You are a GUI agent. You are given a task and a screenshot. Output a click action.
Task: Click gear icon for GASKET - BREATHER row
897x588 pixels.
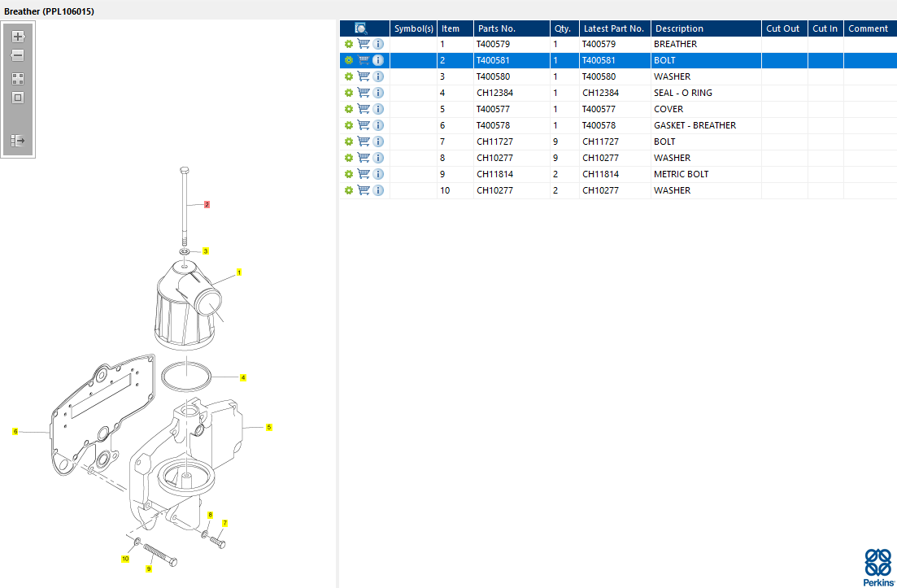(x=348, y=125)
